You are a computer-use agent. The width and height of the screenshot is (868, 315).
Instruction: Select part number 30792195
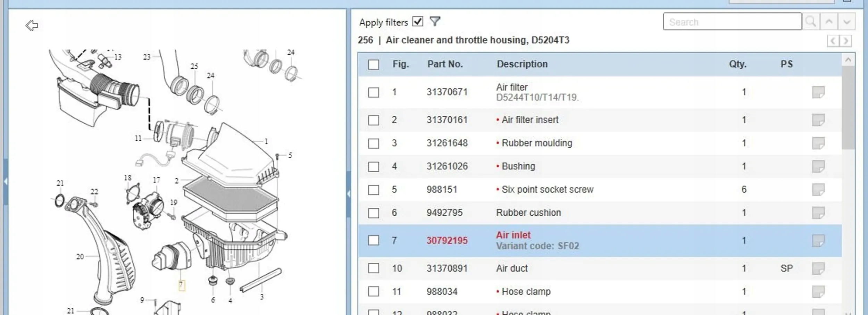pyautogui.click(x=447, y=241)
